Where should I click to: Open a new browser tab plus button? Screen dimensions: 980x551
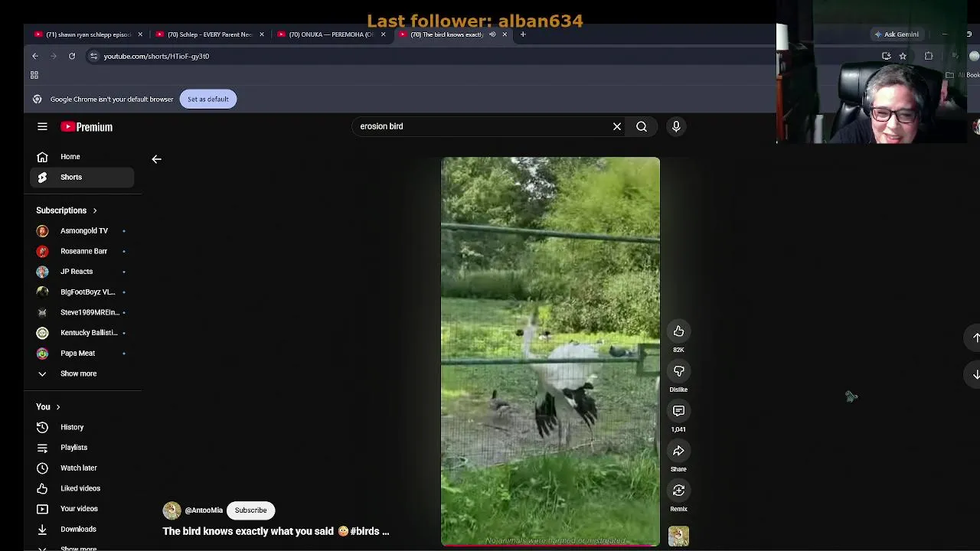point(523,34)
